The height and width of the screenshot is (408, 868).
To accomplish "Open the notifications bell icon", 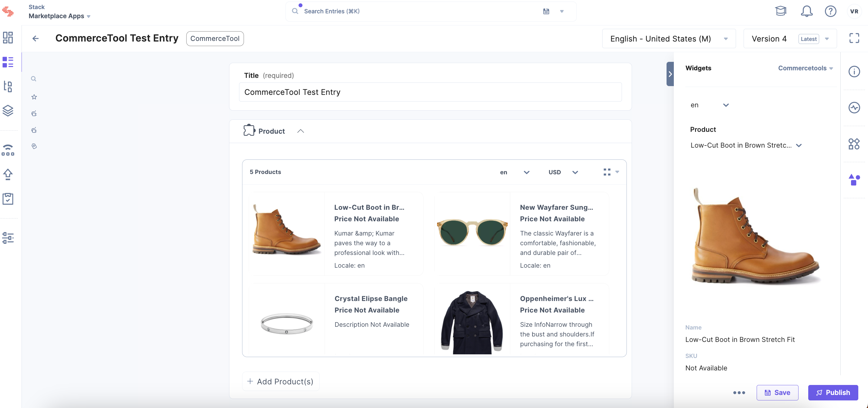I will 807,11.
